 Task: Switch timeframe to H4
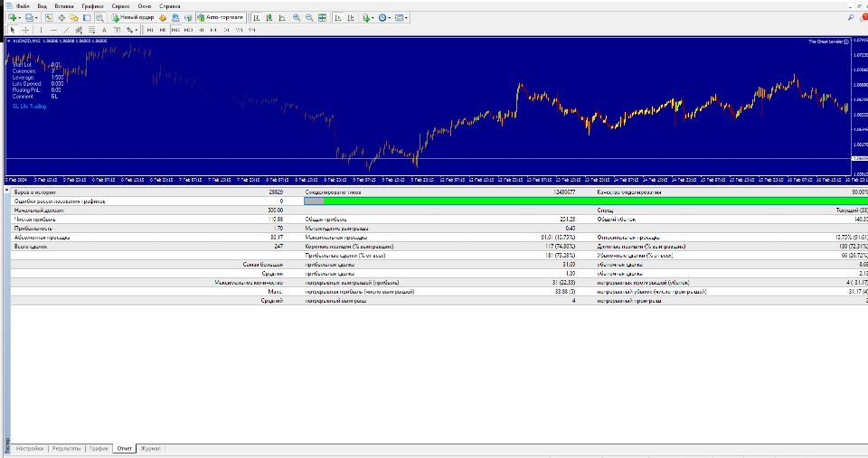point(213,30)
